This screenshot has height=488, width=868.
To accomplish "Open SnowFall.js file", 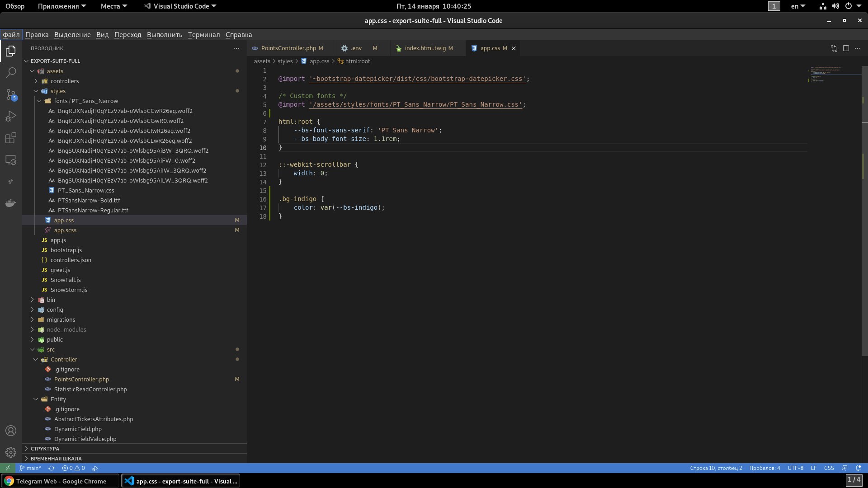I will pos(134,280).
